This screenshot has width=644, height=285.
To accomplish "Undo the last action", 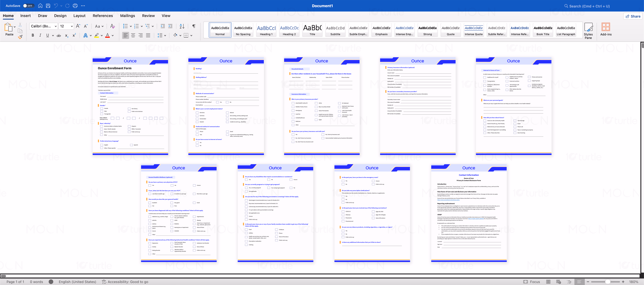I will coord(56,6).
